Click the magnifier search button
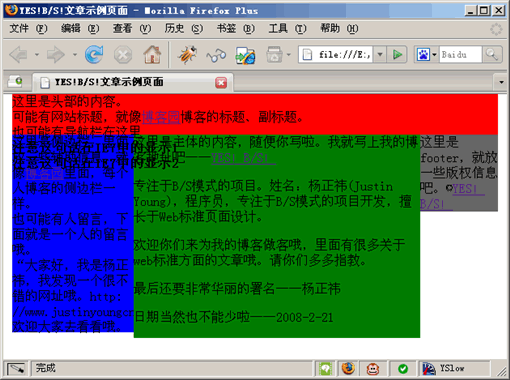Screen dimensions: 510x380 [x=492, y=54]
